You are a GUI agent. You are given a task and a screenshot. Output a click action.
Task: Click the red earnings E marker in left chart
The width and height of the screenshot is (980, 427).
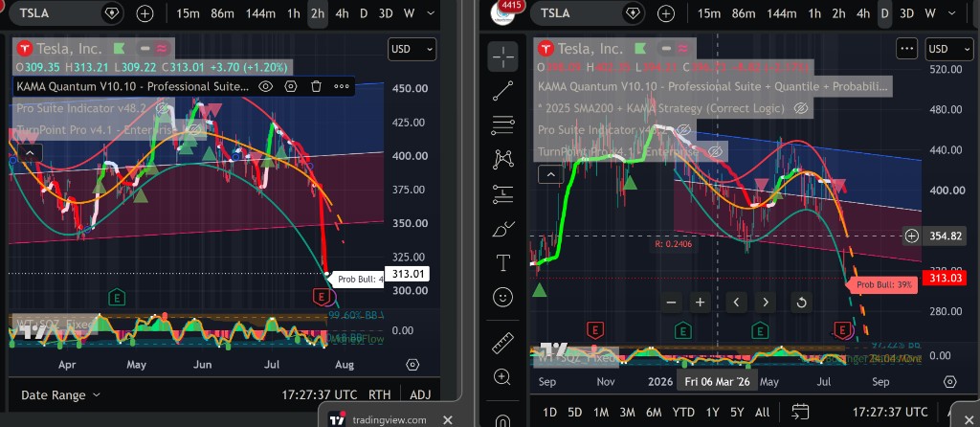click(322, 297)
